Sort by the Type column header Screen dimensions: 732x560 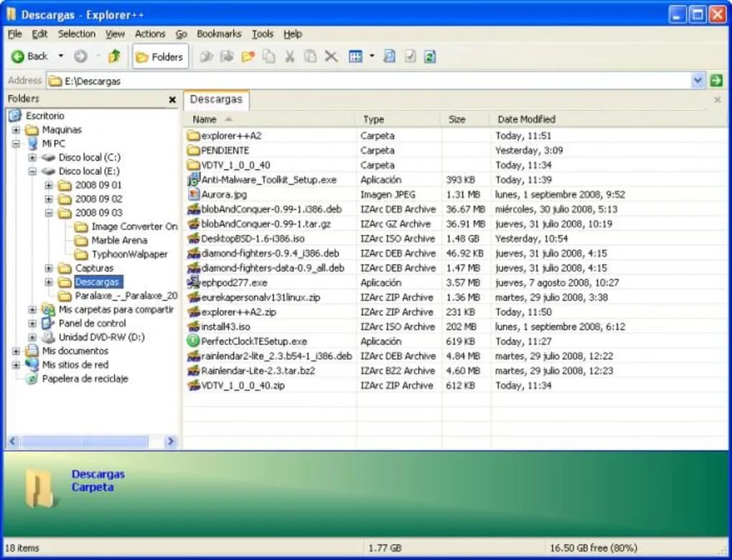pyautogui.click(x=398, y=119)
